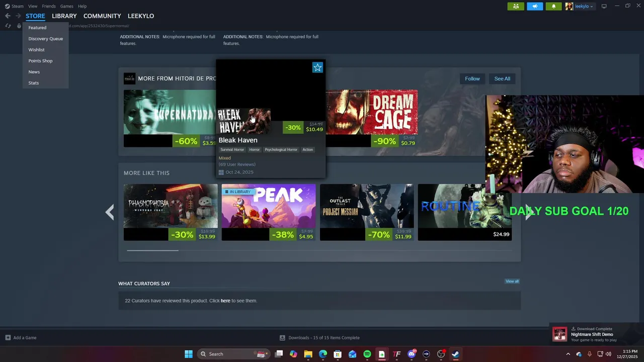Open the Games menu
The width and height of the screenshot is (644, 362).
point(66,6)
